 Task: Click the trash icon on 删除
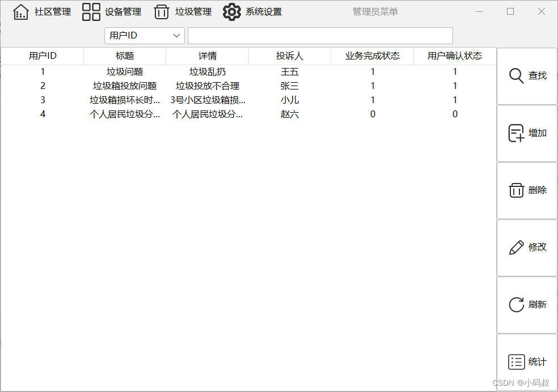[x=516, y=190]
